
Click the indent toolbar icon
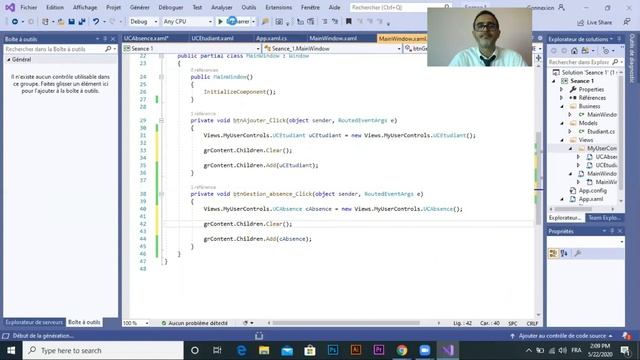click(x=325, y=22)
